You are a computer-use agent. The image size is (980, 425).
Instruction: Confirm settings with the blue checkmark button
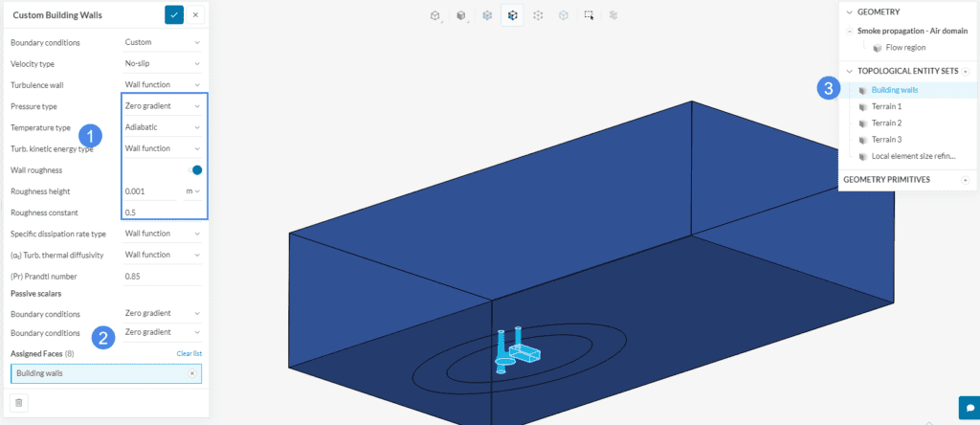174,15
